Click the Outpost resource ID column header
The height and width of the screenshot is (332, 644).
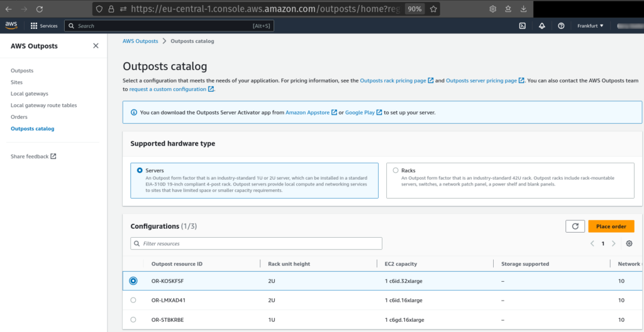(x=177, y=264)
